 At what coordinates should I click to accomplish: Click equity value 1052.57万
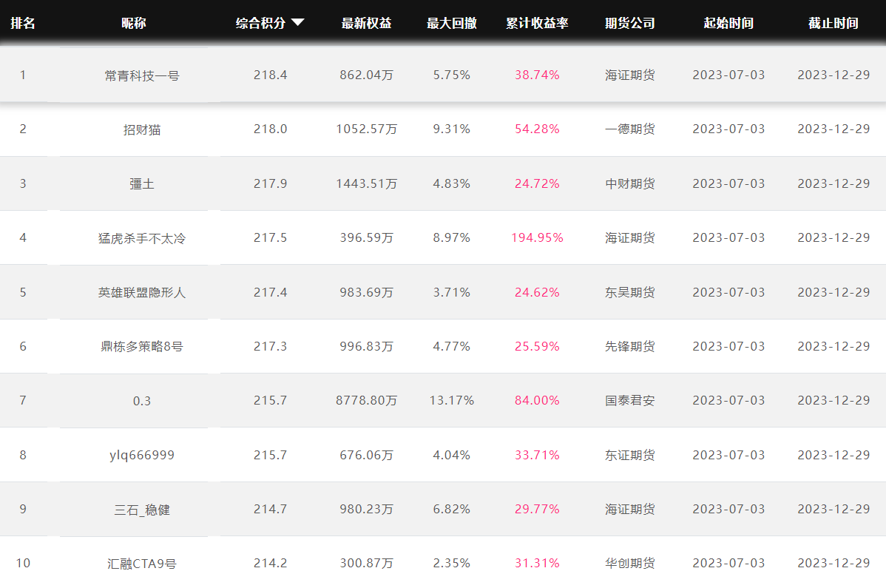click(366, 129)
